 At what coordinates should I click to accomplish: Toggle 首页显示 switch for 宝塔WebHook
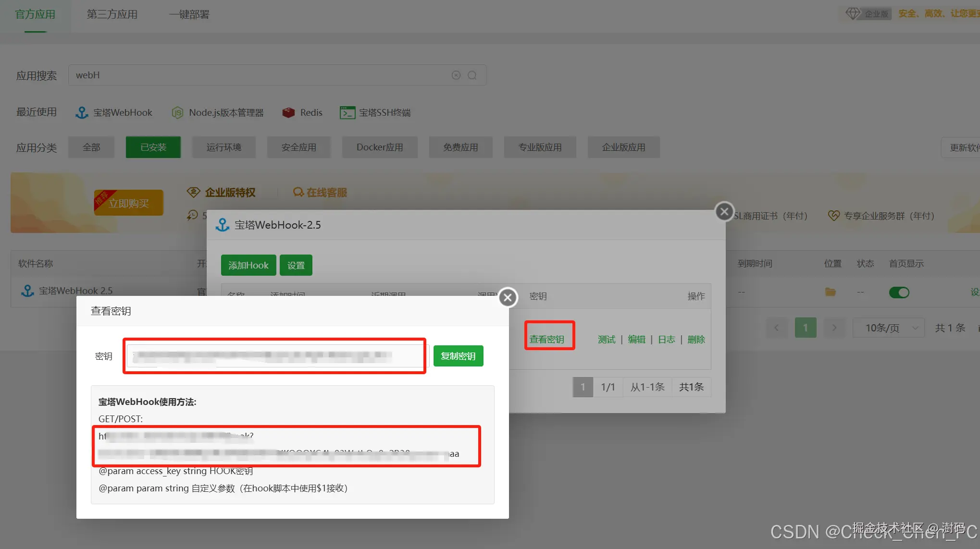point(899,292)
